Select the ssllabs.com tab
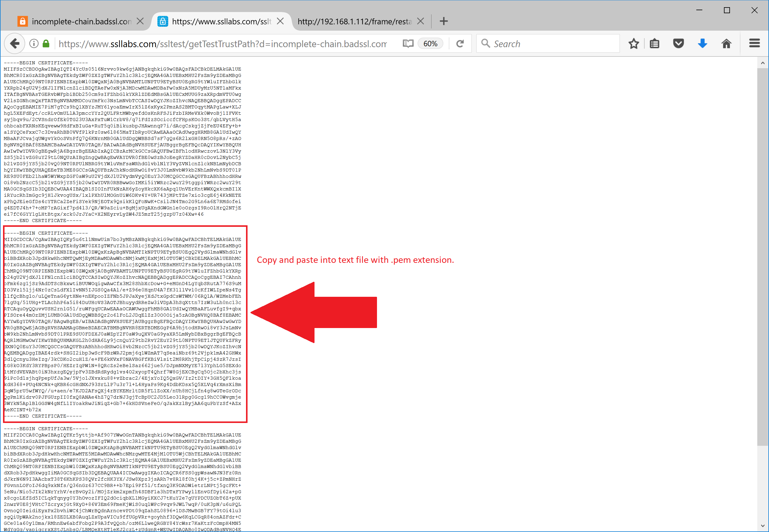Image resolution: width=769 pixels, height=532 pixels. (221, 21)
